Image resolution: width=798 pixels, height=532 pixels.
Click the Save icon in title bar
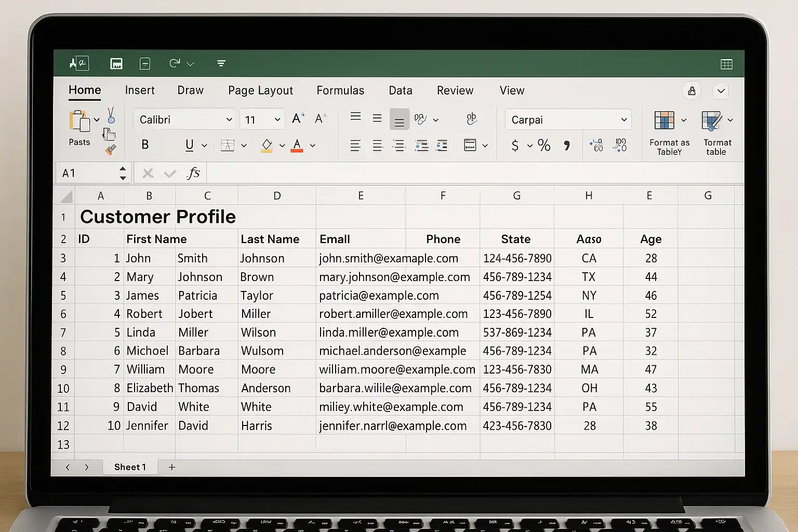[x=116, y=63]
